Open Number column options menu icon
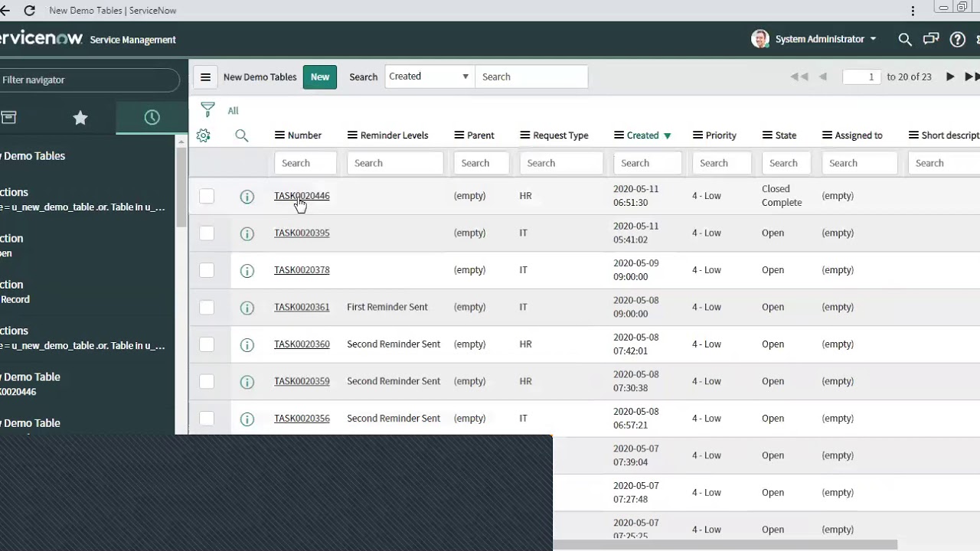Image resolution: width=980 pixels, height=551 pixels. pos(279,135)
